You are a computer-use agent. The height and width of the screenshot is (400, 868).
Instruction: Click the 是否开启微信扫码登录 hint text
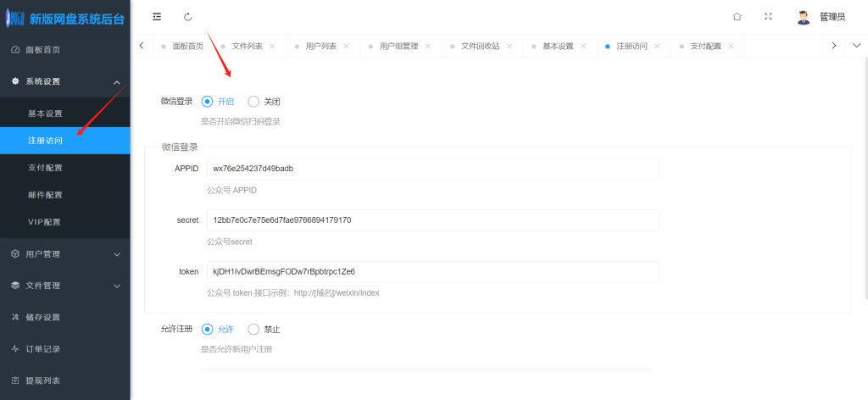click(241, 122)
